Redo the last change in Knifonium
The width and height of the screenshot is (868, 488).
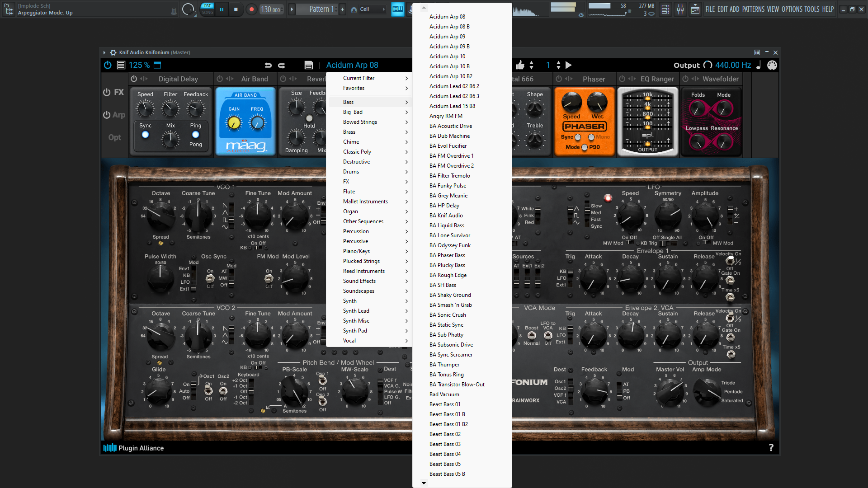(x=282, y=65)
